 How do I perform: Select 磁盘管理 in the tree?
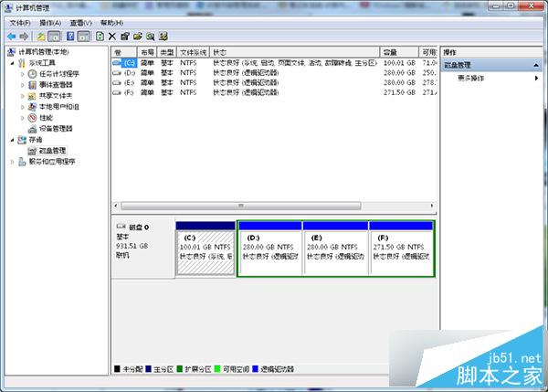pyautogui.click(x=52, y=151)
